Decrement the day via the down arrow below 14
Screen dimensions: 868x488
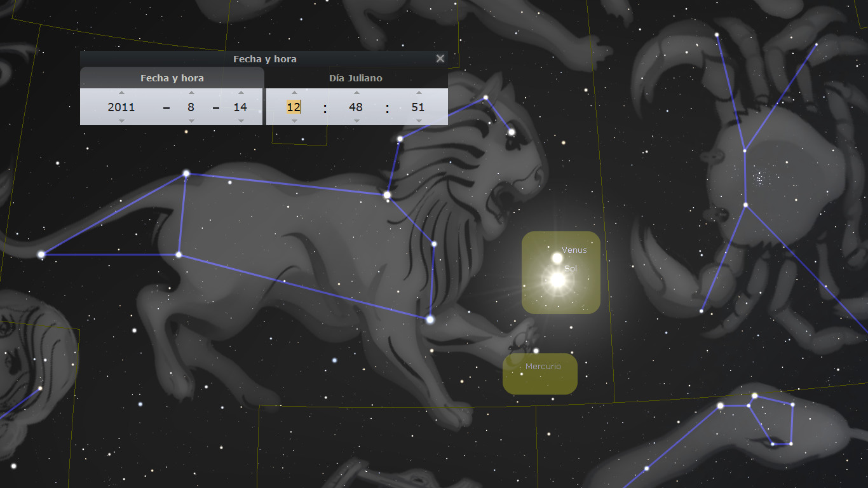pos(241,121)
